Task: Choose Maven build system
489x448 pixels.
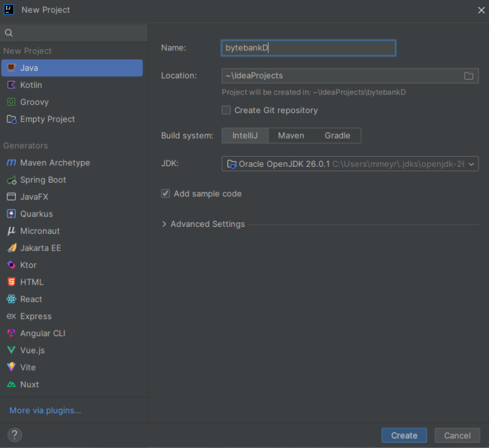Action: click(x=291, y=136)
